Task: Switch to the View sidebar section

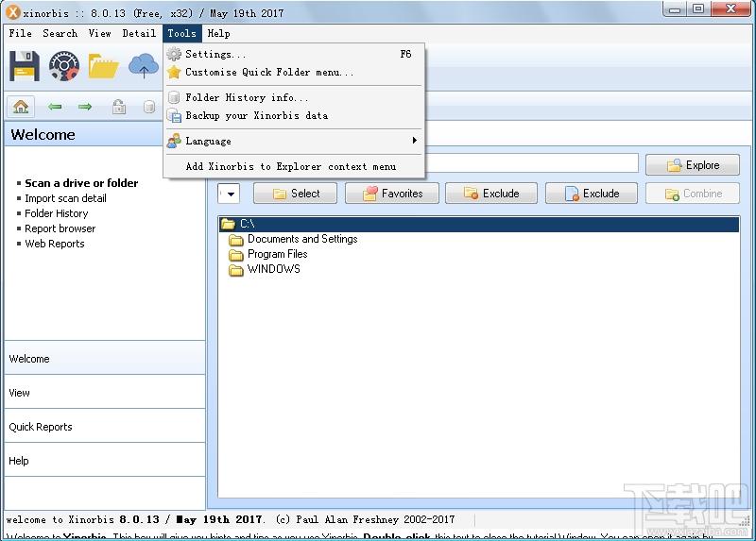Action: point(105,392)
